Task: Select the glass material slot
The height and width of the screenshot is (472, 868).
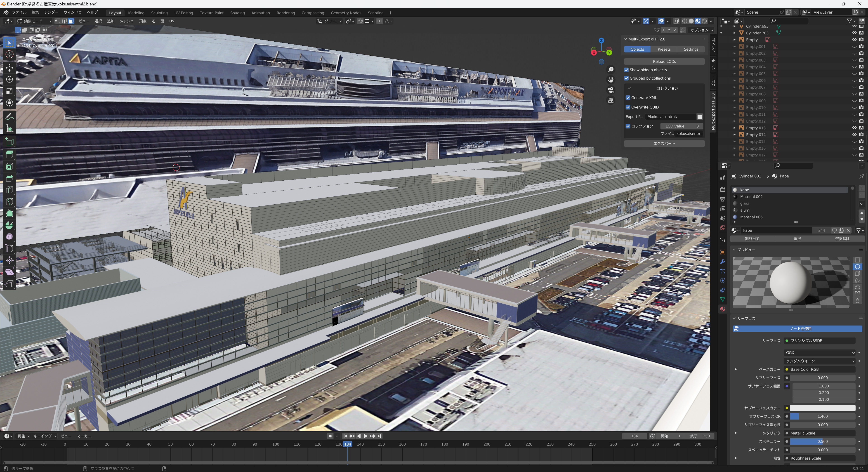Action: click(x=790, y=203)
